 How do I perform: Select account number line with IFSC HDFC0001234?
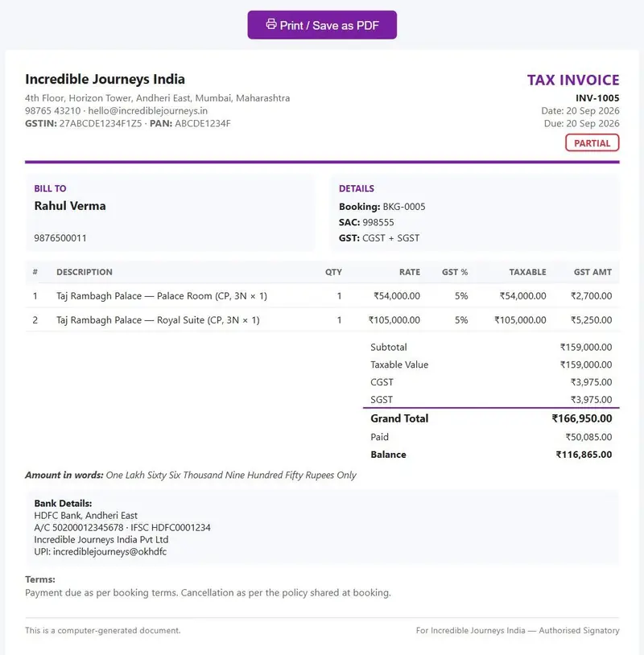(x=122, y=528)
